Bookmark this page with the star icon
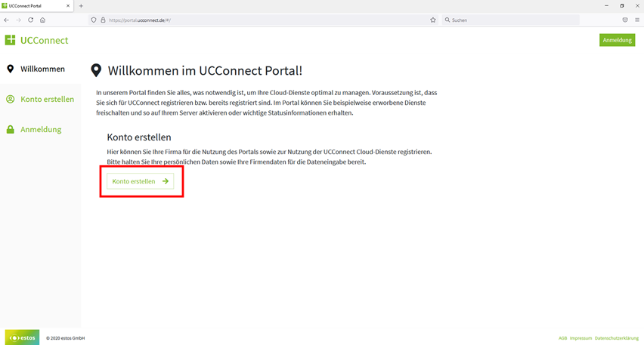The image size is (644, 345). [433, 20]
